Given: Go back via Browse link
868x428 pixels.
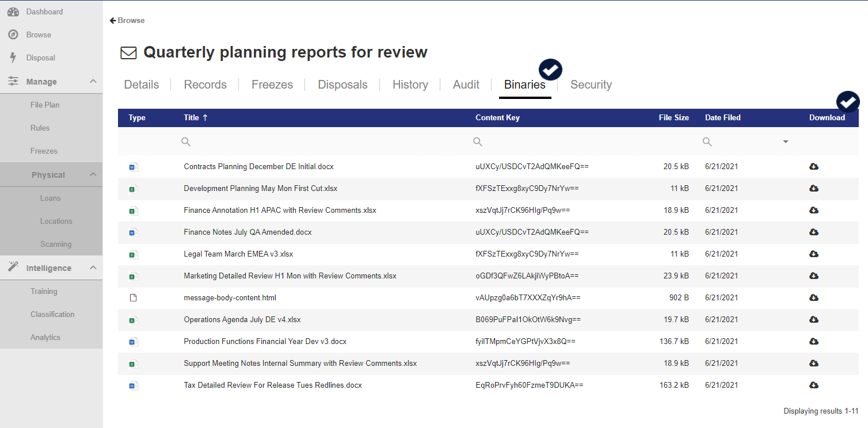Looking at the screenshot, I should [x=127, y=20].
